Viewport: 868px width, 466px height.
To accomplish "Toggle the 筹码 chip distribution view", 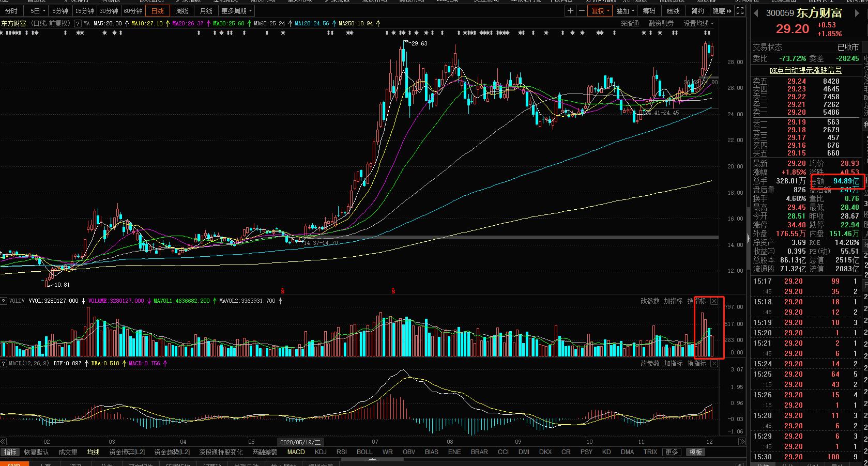I will tap(649, 11).
